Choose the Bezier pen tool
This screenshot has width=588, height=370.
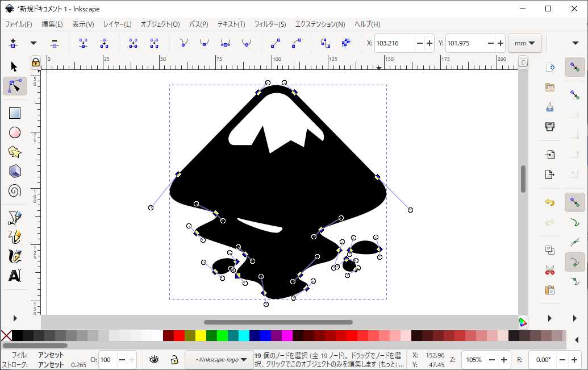(x=15, y=217)
